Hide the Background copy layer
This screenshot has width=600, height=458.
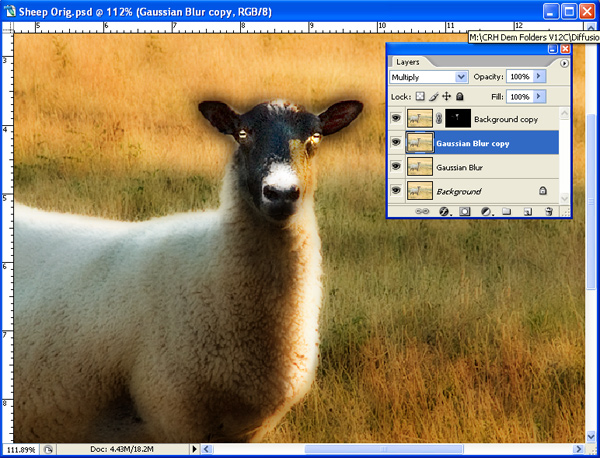click(x=396, y=118)
